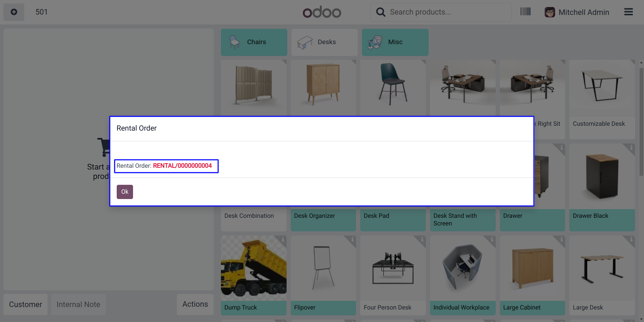Open Mitchell Admin user menu

577,12
